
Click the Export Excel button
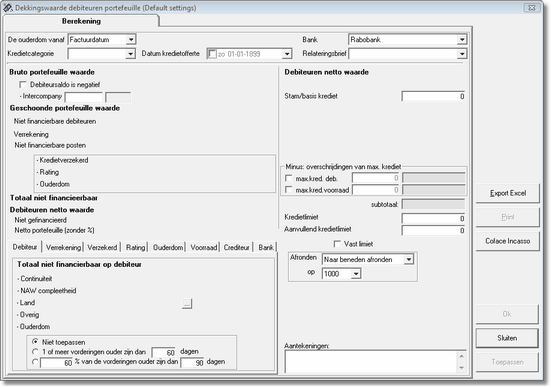click(508, 193)
